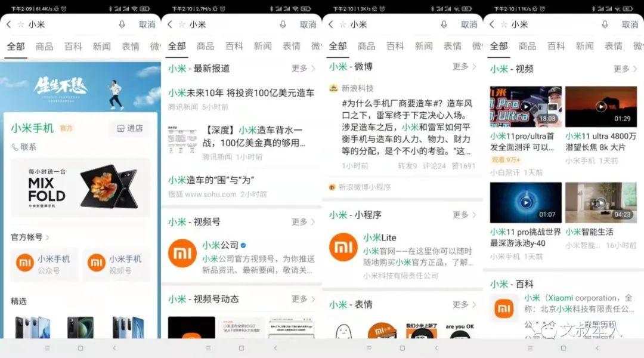The image size is (644, 358).
Task: Select 全部 tab on the 最新报道 screen
Action: tap(177, 47)
